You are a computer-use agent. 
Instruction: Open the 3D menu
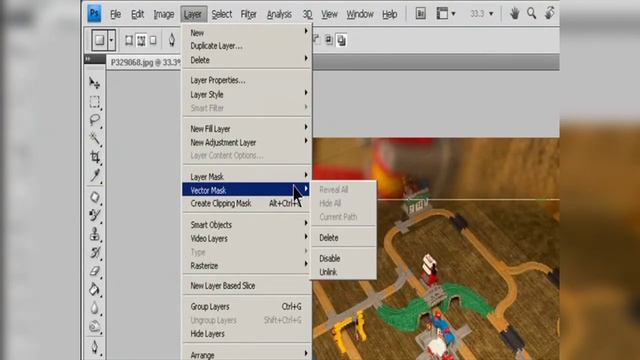tap(307, 14)
